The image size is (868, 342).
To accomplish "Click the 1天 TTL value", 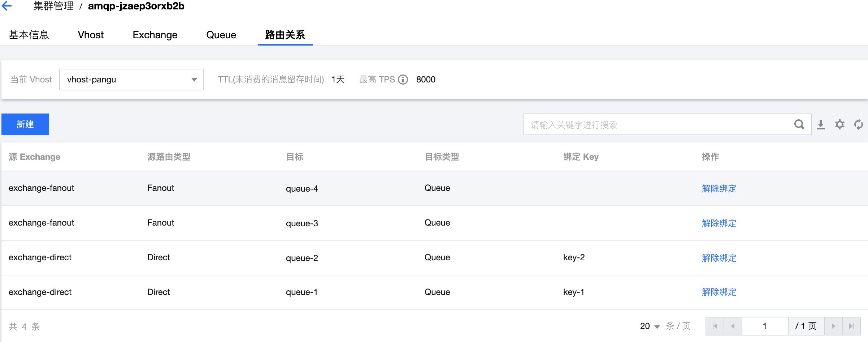I will (x=338, y=80).
